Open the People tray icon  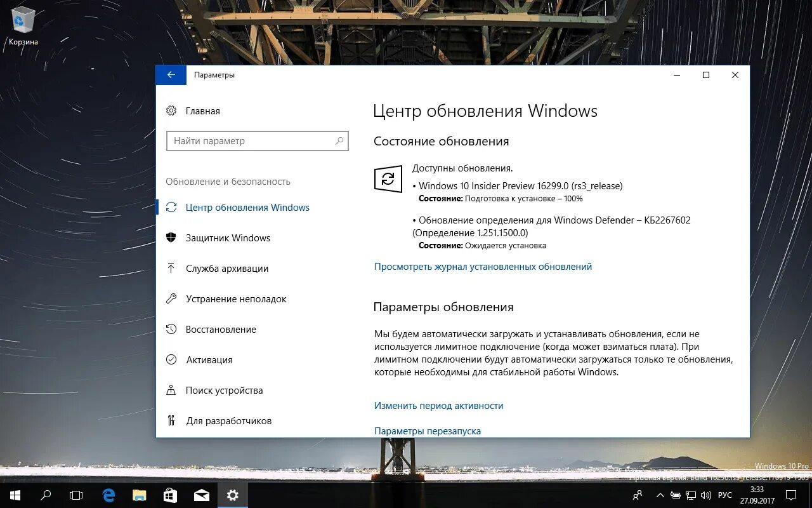[638, 495]
